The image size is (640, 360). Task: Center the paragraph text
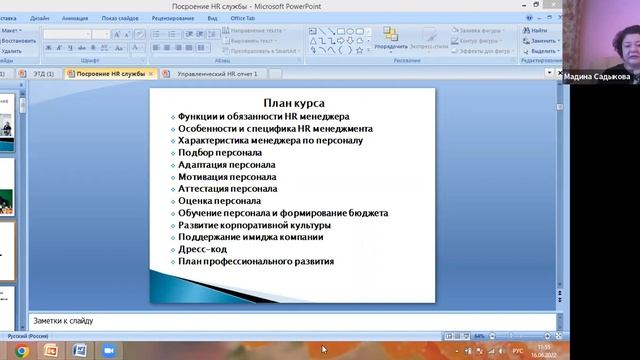pos(167,48)
